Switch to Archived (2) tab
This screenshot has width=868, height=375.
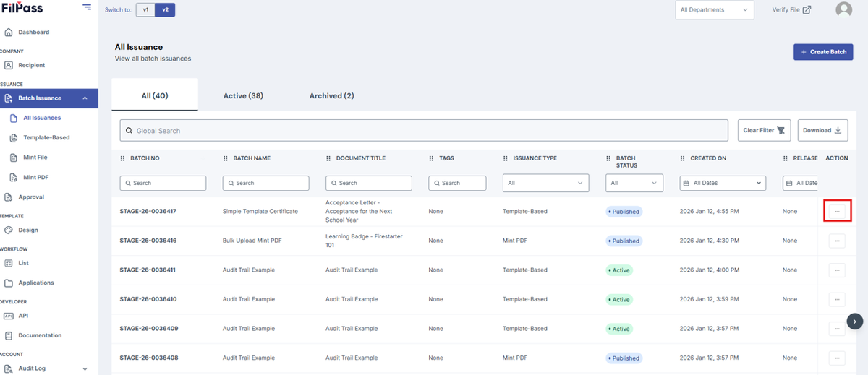[332, 95]
